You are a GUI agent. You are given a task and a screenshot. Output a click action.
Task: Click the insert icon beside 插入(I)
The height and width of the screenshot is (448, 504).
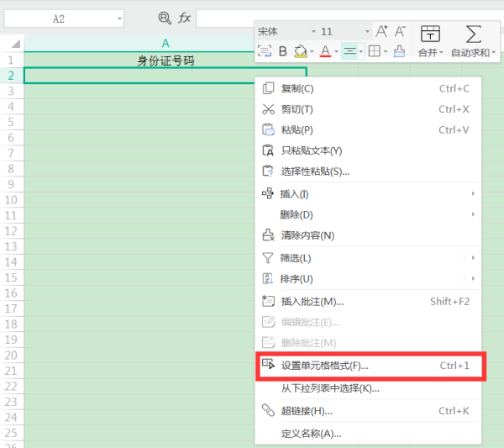(268, 193)
